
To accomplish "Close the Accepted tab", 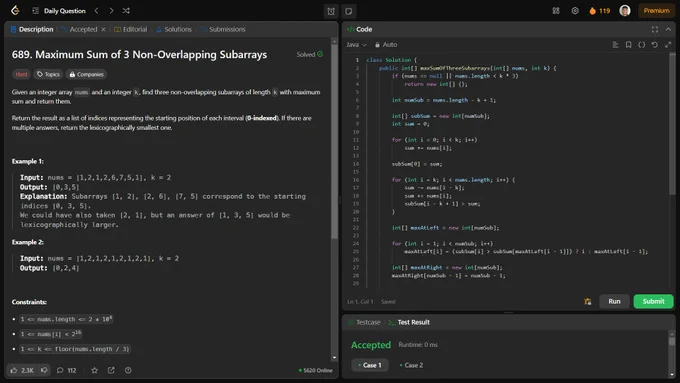I will tap(103, 29).
